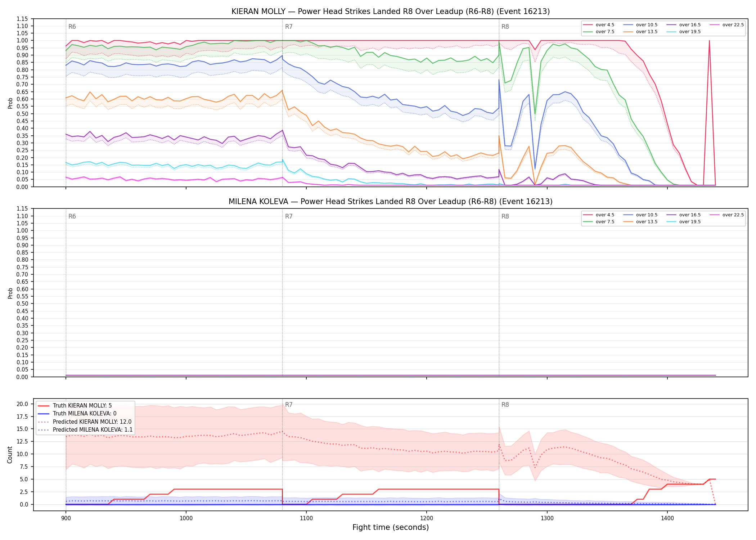Viewport: 756px width, 540px height.
Task: Select the 17.5 tick on the Count axis
Action: tap(22, 417)
